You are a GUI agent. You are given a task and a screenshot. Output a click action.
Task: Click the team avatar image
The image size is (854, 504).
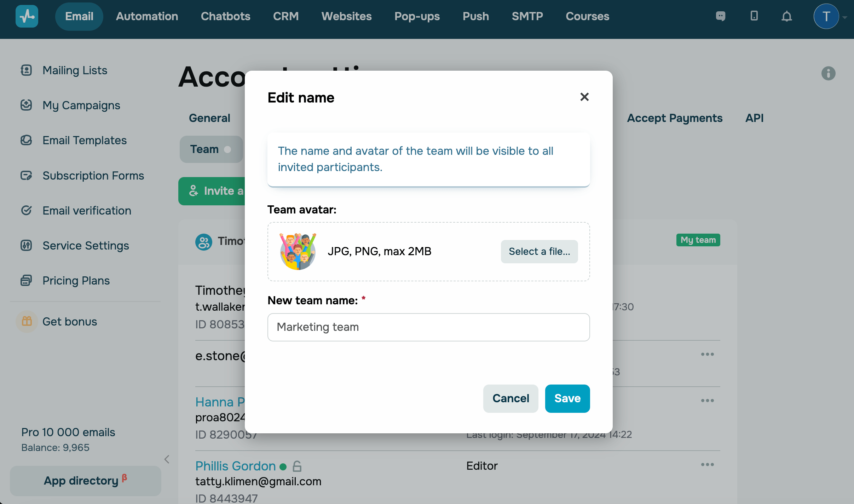click(298, 251)
